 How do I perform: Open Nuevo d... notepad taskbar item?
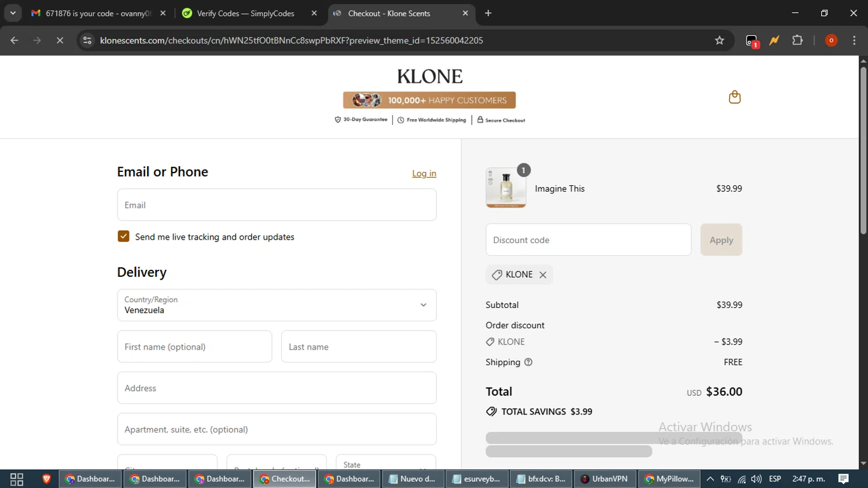coord(412,479)
